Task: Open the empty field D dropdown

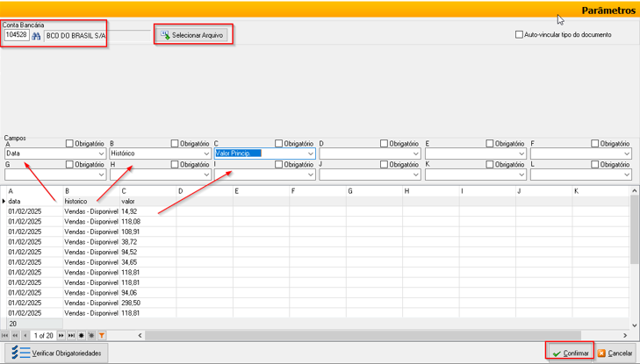Action: coord(415,153)
